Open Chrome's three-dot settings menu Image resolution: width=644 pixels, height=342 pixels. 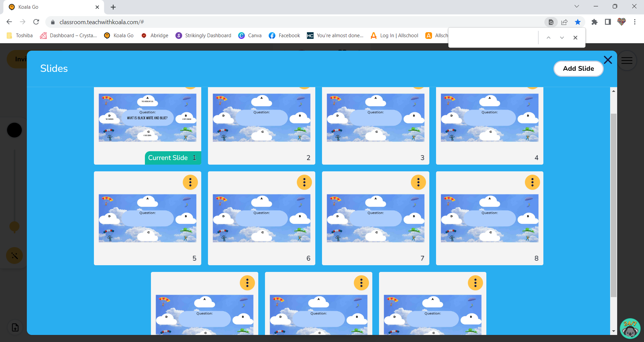pos(635,22)
